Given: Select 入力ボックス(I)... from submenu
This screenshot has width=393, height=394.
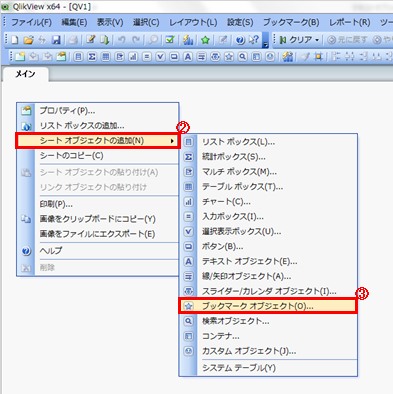Looking at the screenshot, I should [x=268, y=217].
